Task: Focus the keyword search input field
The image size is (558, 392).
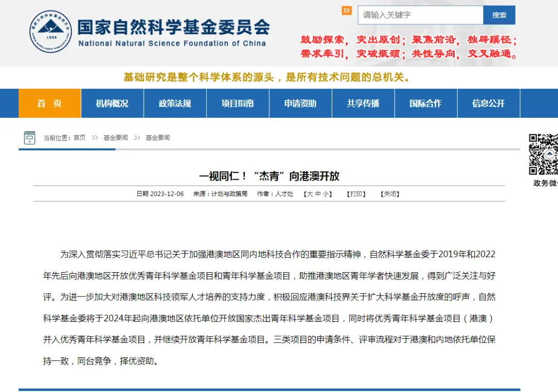Action: click(x=420, y=15)
